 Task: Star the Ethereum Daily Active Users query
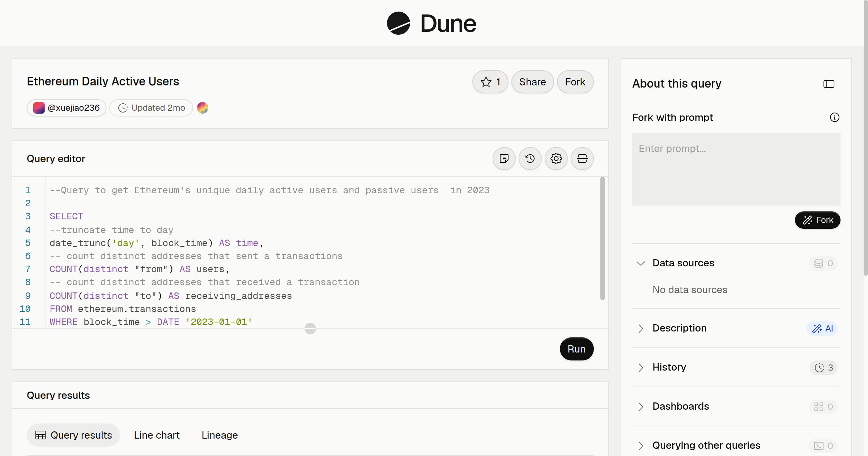[490, 82]
